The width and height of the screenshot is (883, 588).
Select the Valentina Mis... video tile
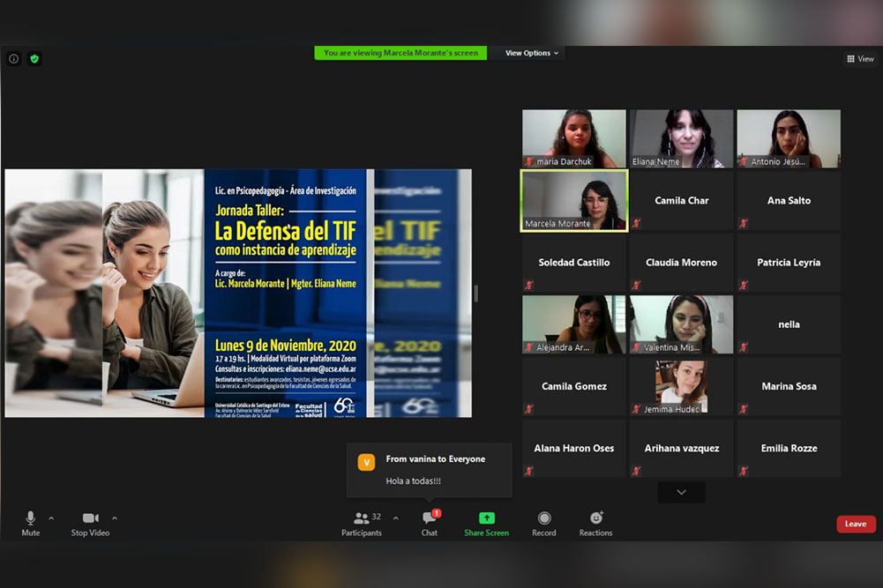coord(681,324)
